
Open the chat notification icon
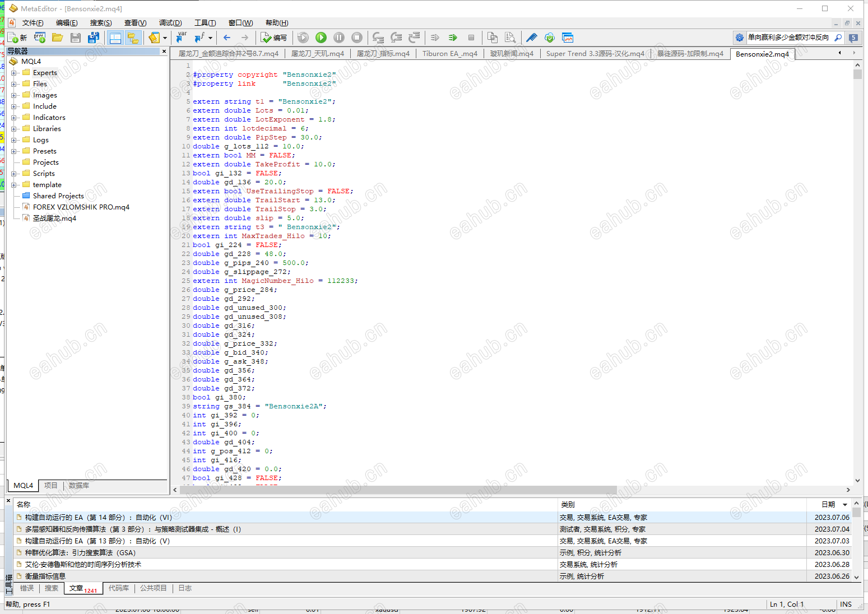point(853,38)
